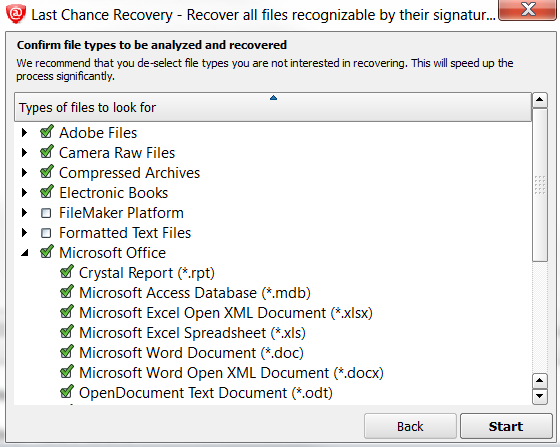Viewport: 560px width, 447px height.
Task: Expand the Electronic Books group
Action: [x=24, y=193]
